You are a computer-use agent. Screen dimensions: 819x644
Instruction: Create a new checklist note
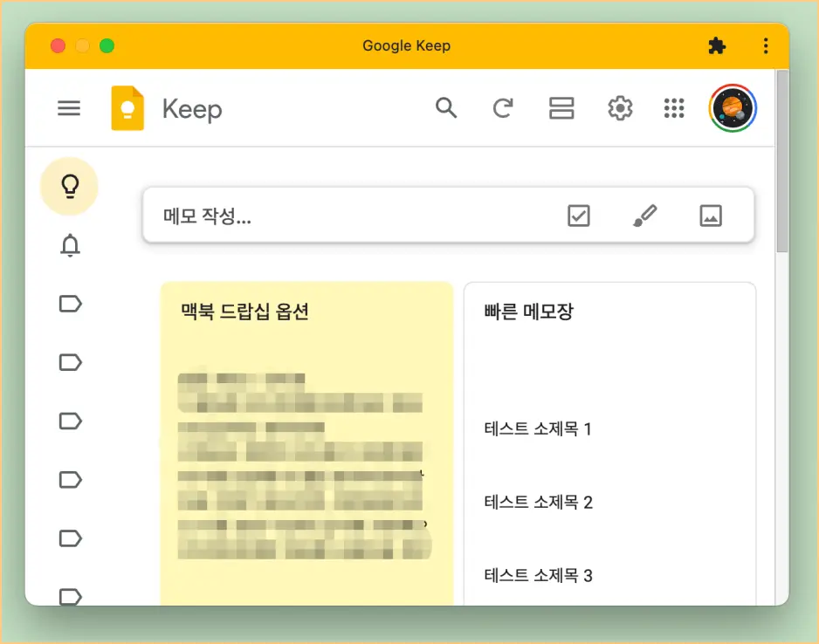point(578,215)
